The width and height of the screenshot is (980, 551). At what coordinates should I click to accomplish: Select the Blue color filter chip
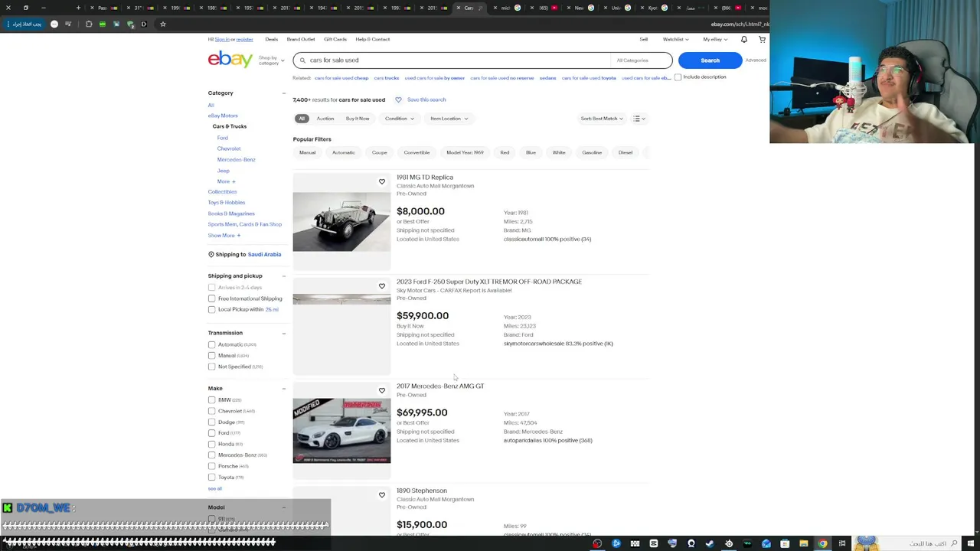pos(531,152)
